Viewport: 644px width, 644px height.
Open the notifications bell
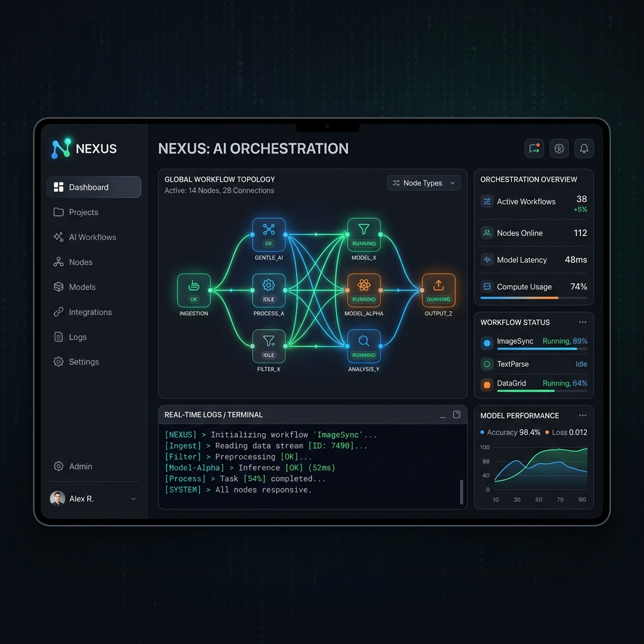pos(584,148)
